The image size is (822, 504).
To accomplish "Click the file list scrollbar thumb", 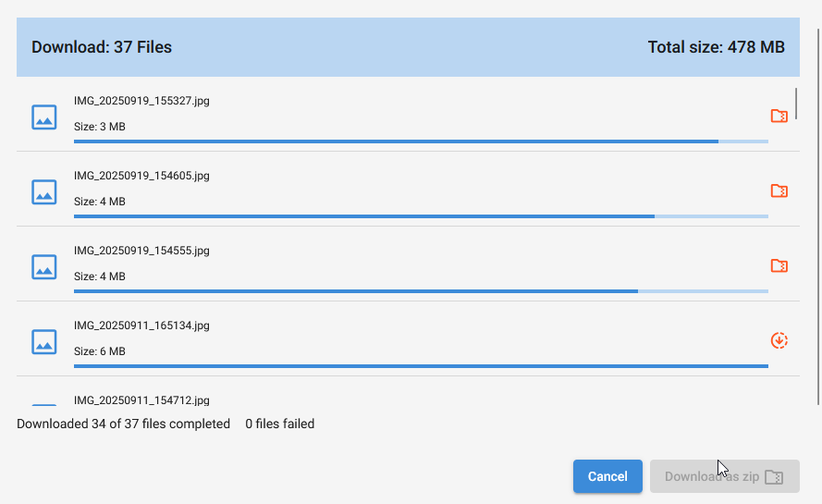I will click(x=796, y=100).
